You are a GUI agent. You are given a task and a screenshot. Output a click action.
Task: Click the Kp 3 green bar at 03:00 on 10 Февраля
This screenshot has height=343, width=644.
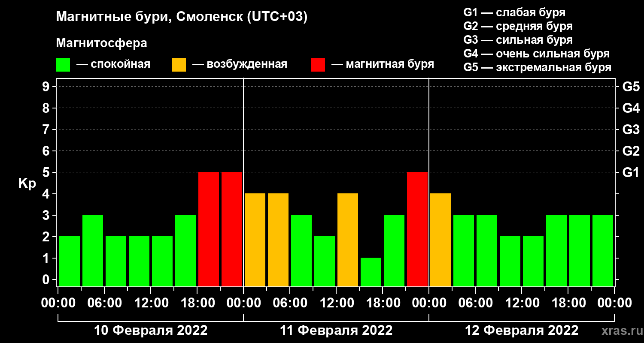point(93,250)
